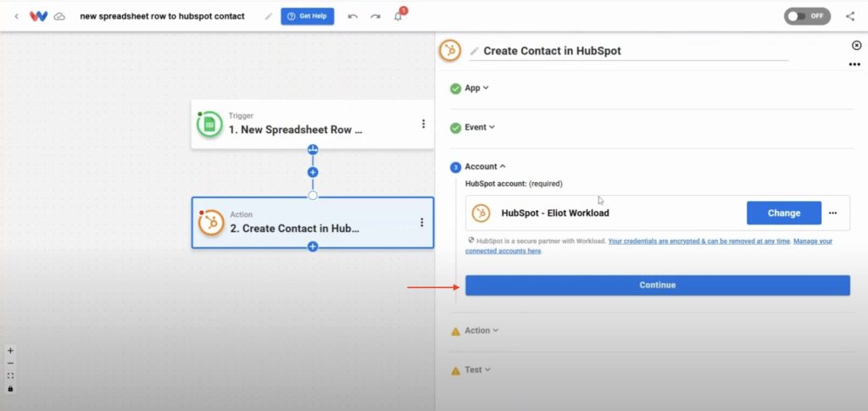Open account options dots beside Change
Viewport: 868px width, 411px height.
tap(832, 213)
